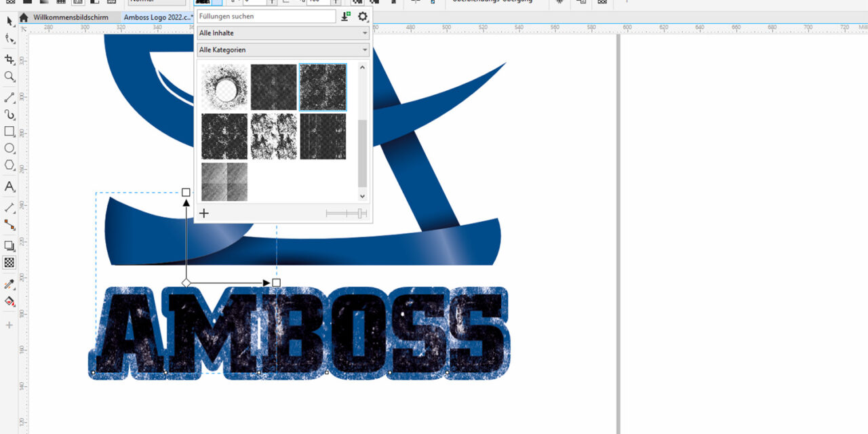868x434 pixels.
Task: Select the Transparency checkerboard tool
Action: pyautogui.click(x=9, y=262)
